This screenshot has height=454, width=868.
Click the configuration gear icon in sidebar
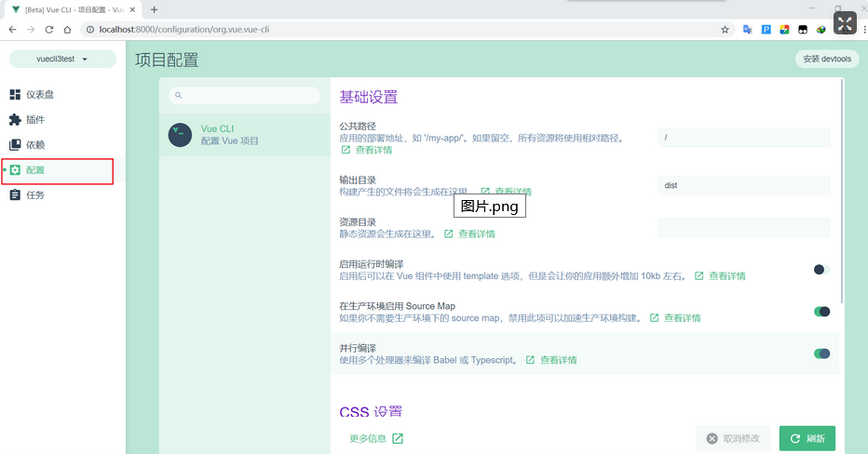tap(15, 169)
